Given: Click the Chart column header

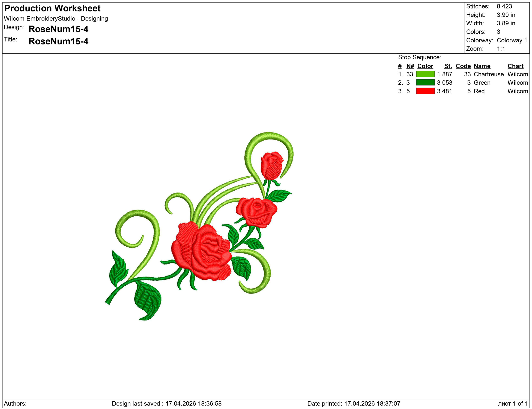Looking at the screenshot, I should [515, 66].
